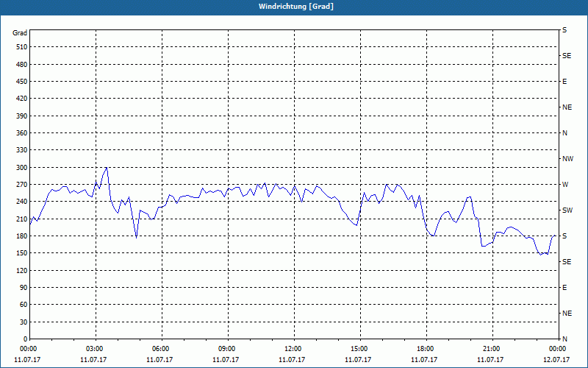Select the 180 y-axis tick label

point(21,236)
